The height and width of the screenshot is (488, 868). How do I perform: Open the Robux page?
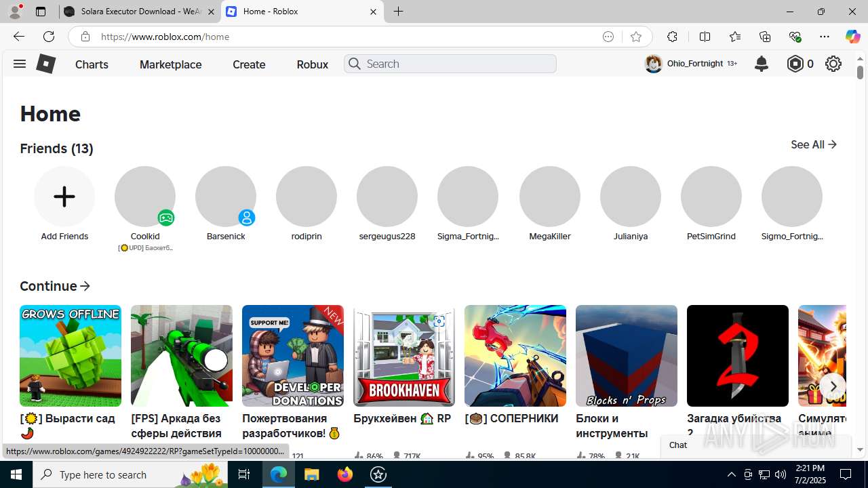pos(313,64)
